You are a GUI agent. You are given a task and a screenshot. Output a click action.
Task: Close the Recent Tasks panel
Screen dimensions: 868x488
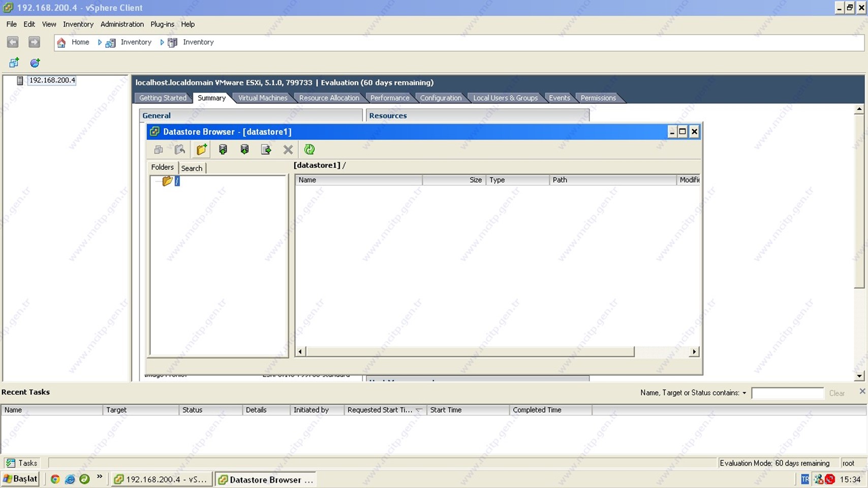click(x=862, y=391)
